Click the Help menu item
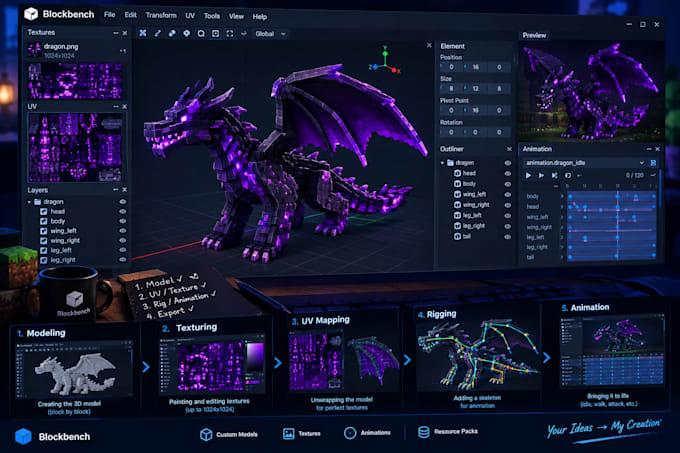 259,17
